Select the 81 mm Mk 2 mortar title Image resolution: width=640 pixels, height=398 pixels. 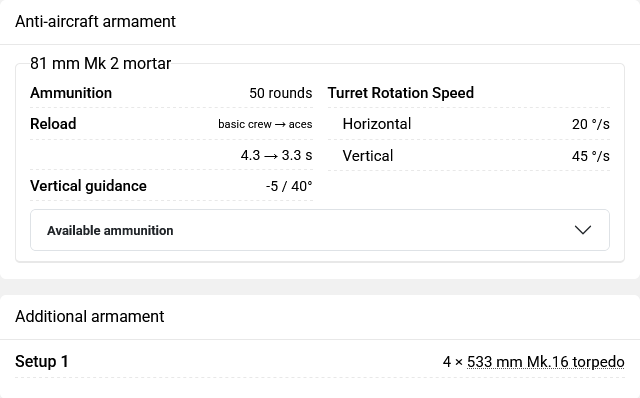(100, 63)
